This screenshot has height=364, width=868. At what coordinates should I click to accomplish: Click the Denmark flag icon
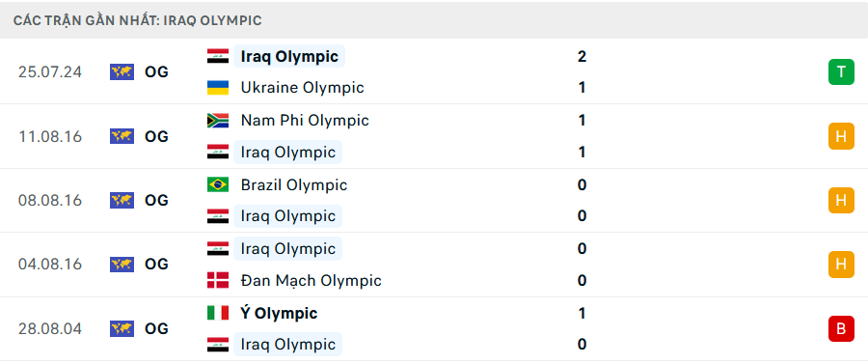point(218,280)
